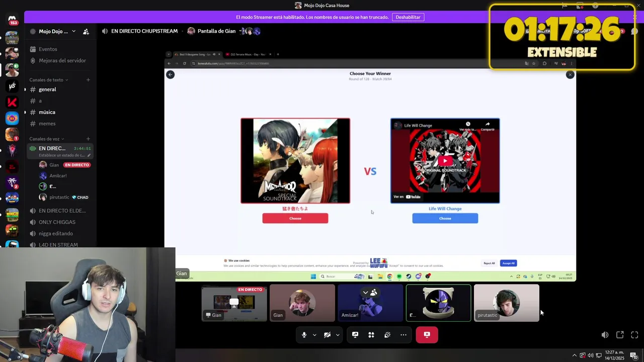
Task: Add a voice channel with plus icon
Action: [x=88, y=139]
